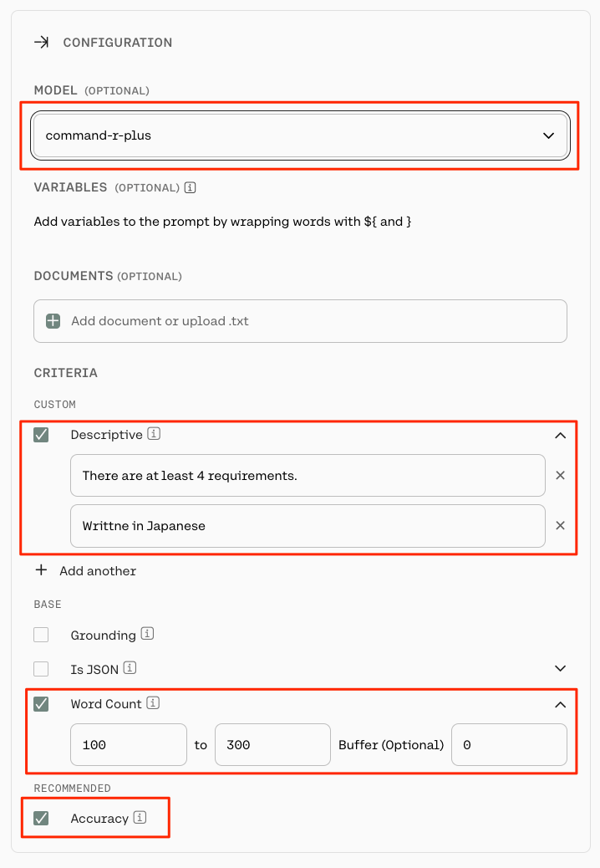Collapse the Configuration panel arrow icon
Viewport: 600px width, 868px height.
point(42,42)
